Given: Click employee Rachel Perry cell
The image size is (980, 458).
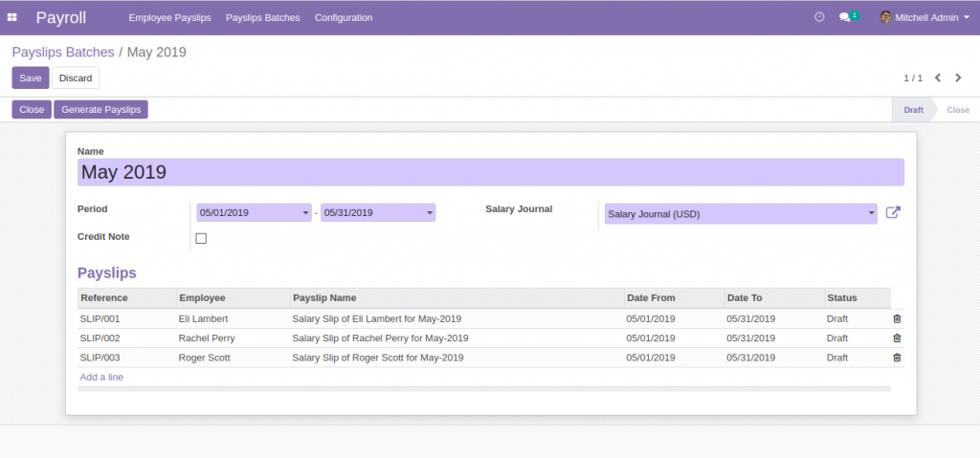Looking at the screenshot, I should (234, 338).
